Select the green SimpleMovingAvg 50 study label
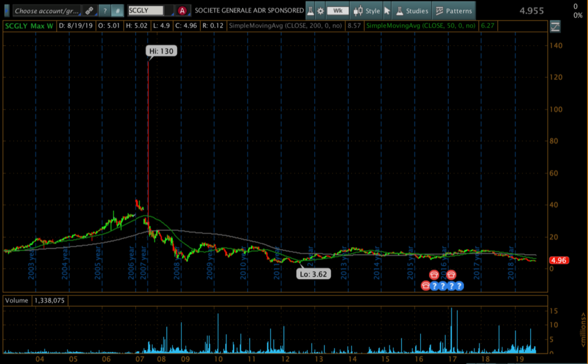The width and height of the screenshot is (588, 364). point(421,26)
